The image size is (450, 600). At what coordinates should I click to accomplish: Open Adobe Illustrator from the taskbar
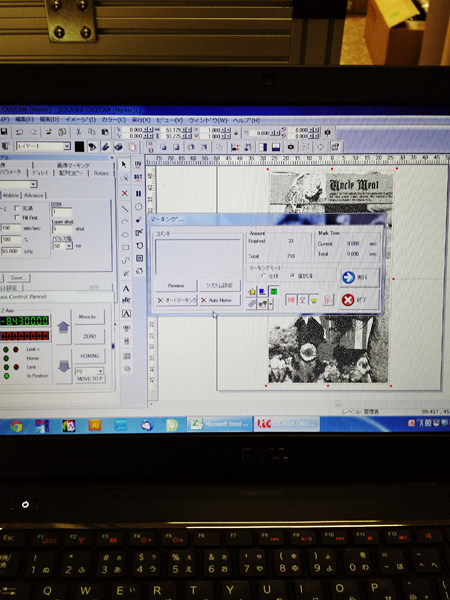coord(95,425)
